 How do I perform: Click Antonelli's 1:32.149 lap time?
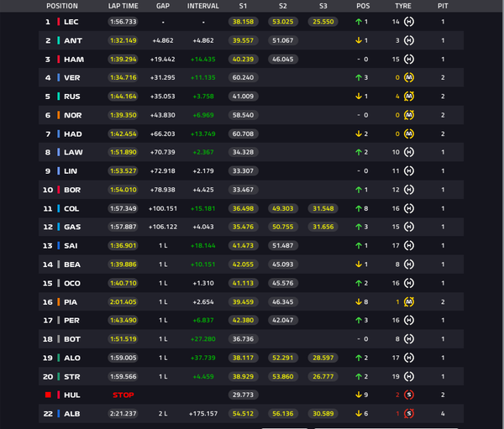pyautogui.click(x=123, y=40)
